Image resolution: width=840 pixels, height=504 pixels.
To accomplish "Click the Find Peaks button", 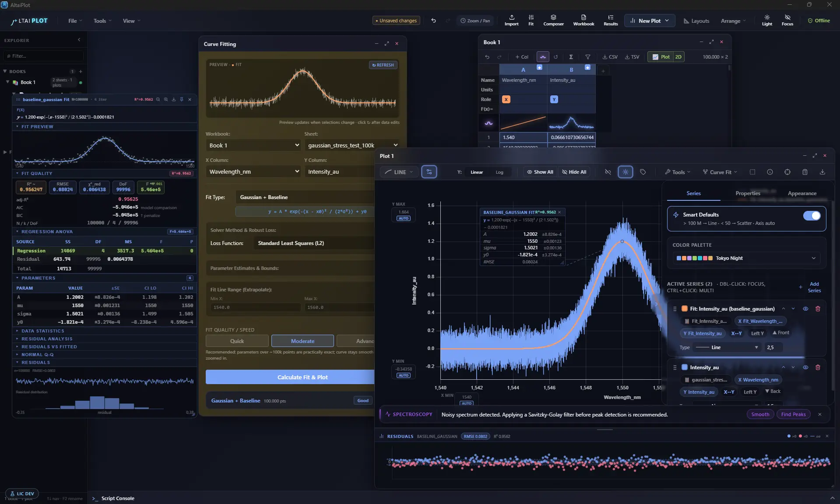I will [793, 414].
